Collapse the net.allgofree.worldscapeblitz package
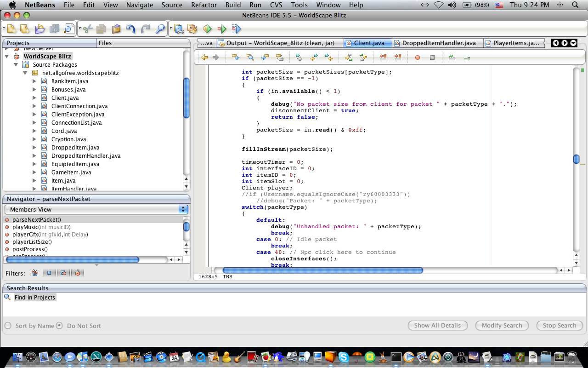 point(25,73)
